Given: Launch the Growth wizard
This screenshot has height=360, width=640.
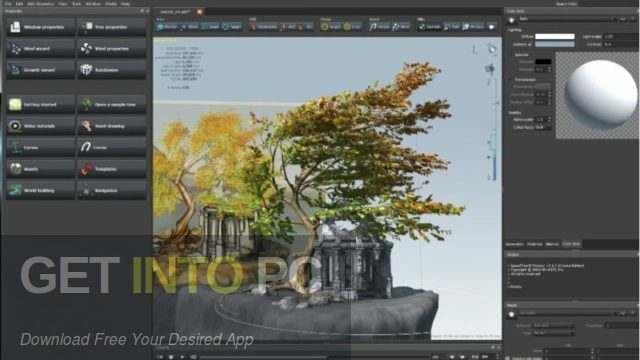Looking at the screenshot, I should (x=40, y=70).
